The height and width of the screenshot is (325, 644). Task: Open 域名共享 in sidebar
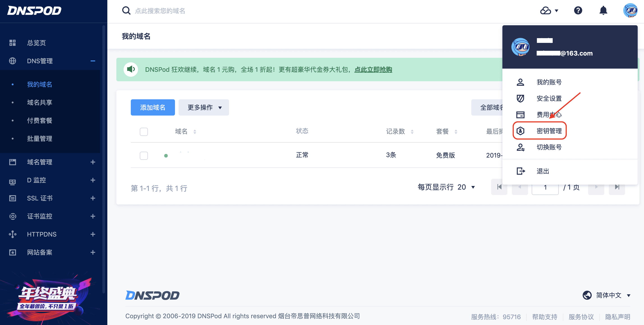39,102
